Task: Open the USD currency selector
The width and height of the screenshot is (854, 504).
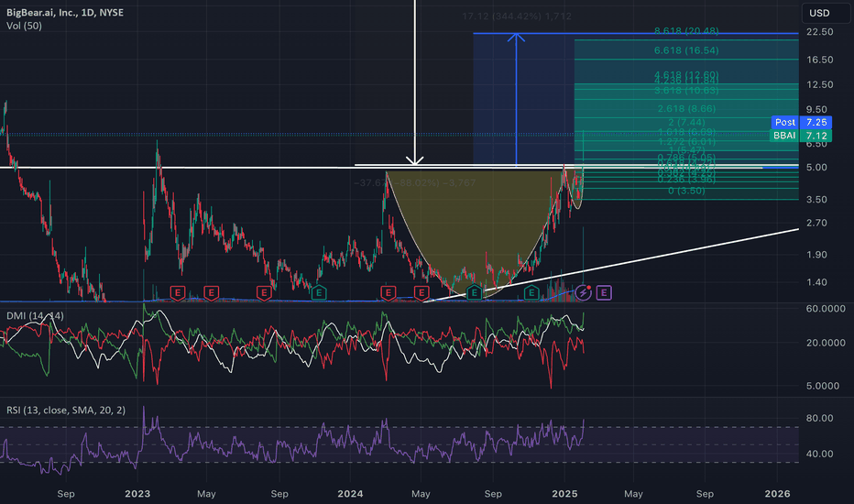Action: (x=826, y=13)
